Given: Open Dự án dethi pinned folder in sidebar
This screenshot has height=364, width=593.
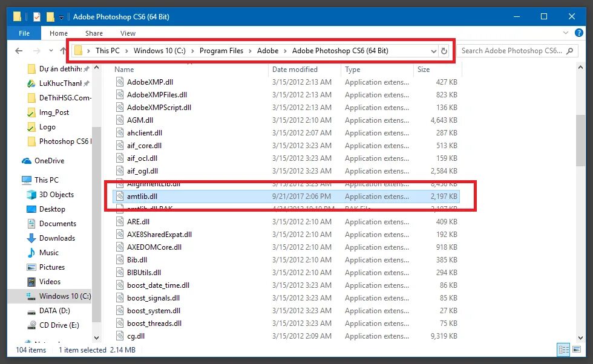Looking at the screenshot, I should pos(59,69).
